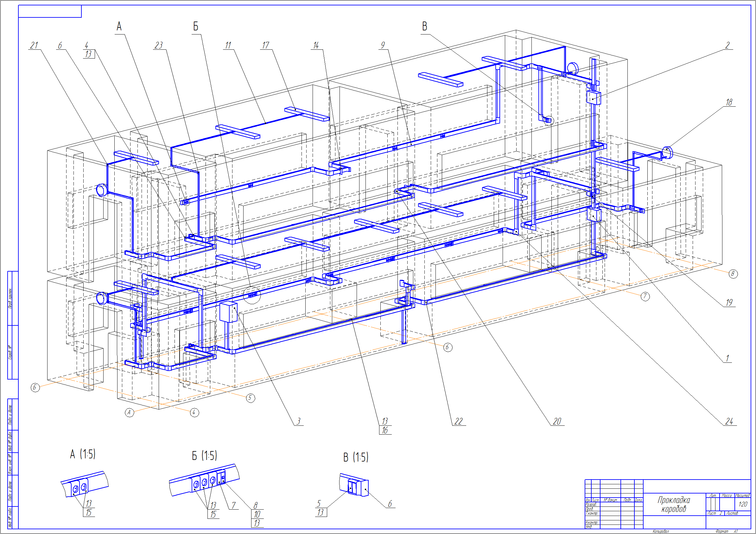Click the boxed number 10 in detail Б

coord(257,514)
